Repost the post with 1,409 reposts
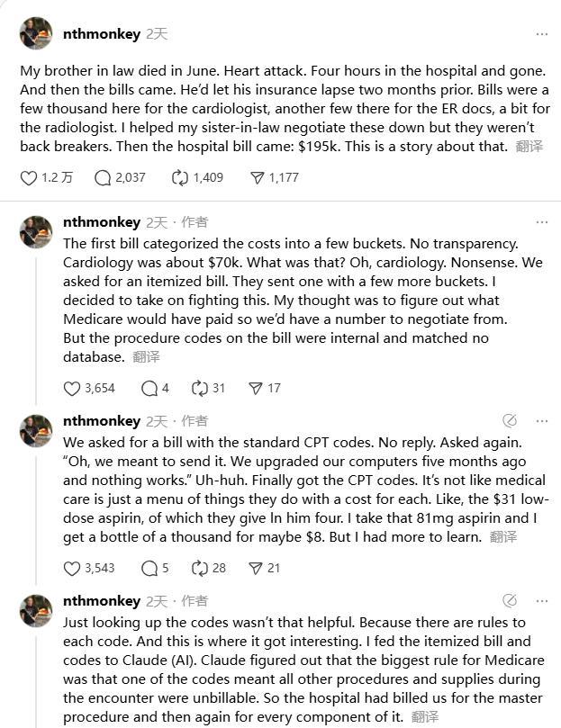This screenshot has width=561, height=728. tap(179, 177)
